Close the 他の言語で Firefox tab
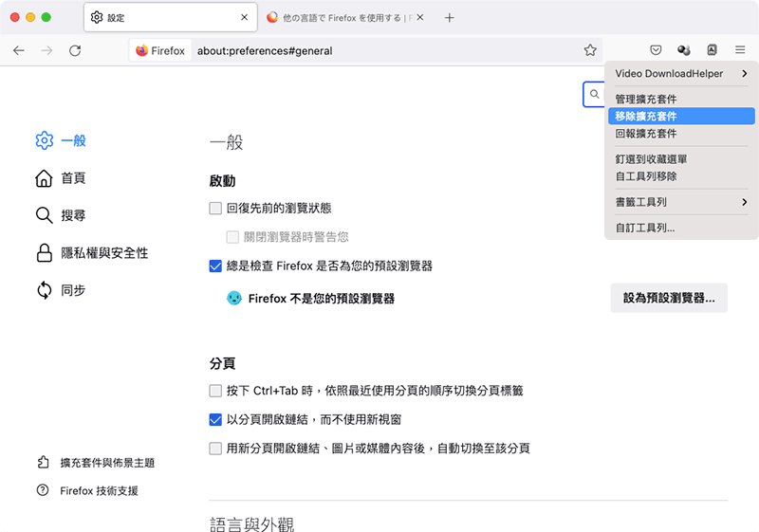759x532 pixels. tap(420, 17)
